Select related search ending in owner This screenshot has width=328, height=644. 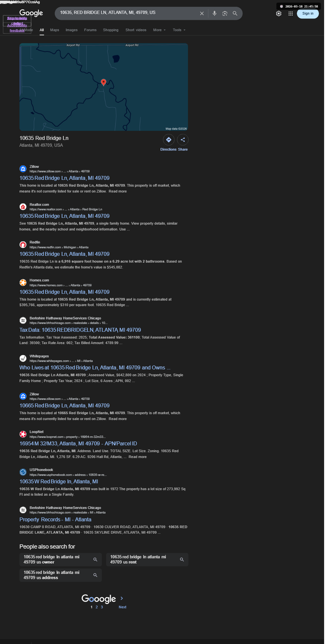[x=61, y=559]
